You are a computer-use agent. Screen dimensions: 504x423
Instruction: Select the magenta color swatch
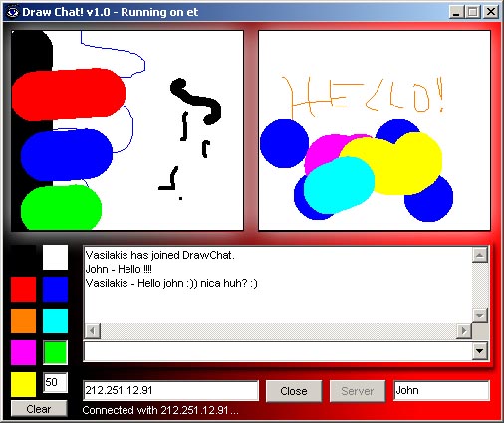pyautogui.click(x=23, y=352)
